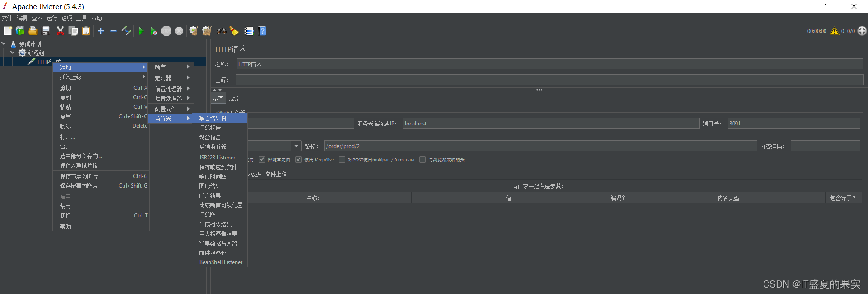Click the Toggle enable/disable icon in toolbar
Image resolution: width=868 pixels, height=294 pixels.
(x=126, y=31)
